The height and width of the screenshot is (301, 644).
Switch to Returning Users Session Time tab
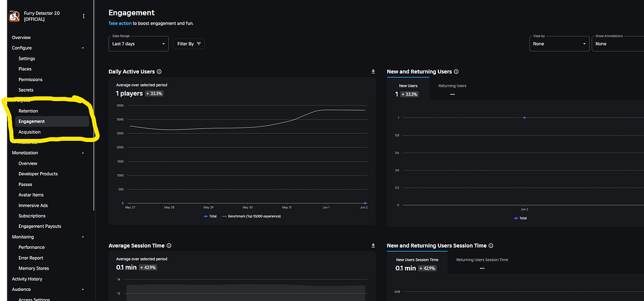click(x=482, y=260)
